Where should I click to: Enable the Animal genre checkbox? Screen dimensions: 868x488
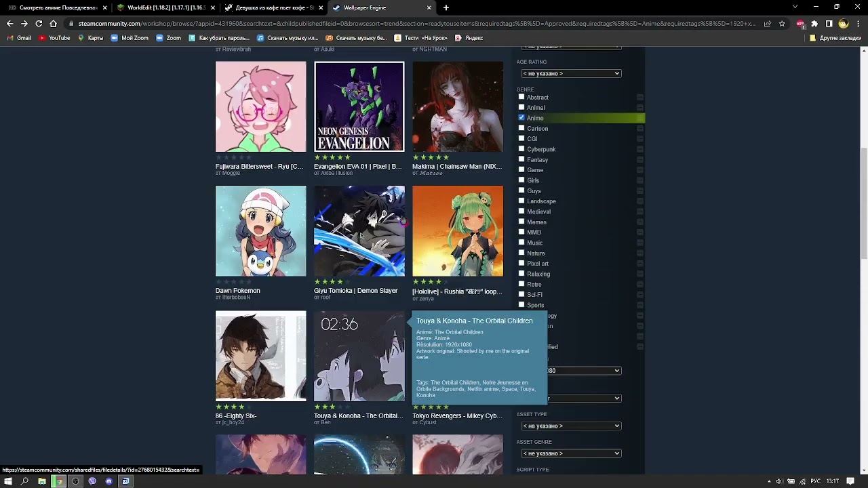click(x=521, y=107)
